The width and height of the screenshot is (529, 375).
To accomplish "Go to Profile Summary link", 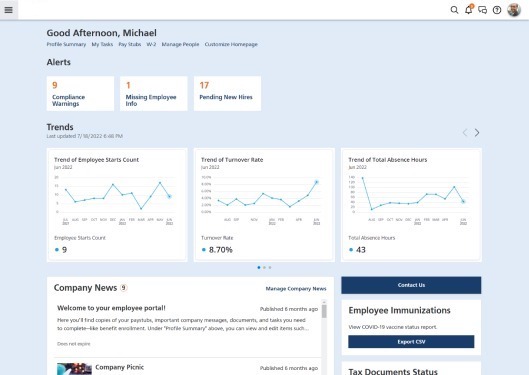I will tap(66, 44).
